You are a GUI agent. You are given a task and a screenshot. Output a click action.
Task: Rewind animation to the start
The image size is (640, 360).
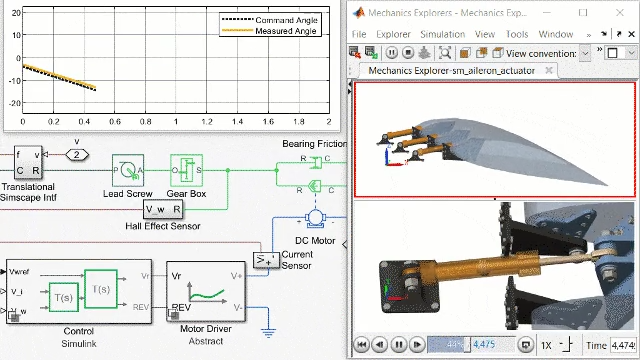point(362,345)
